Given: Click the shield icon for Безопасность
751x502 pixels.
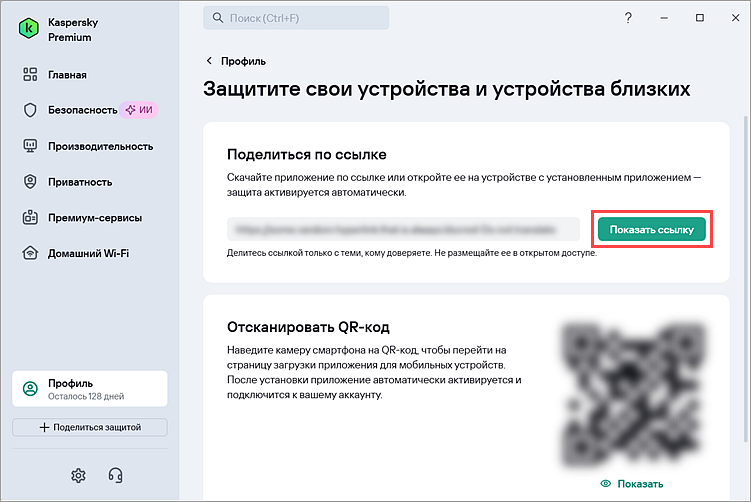Looking at the screenshot, I should tap(30, 110).
